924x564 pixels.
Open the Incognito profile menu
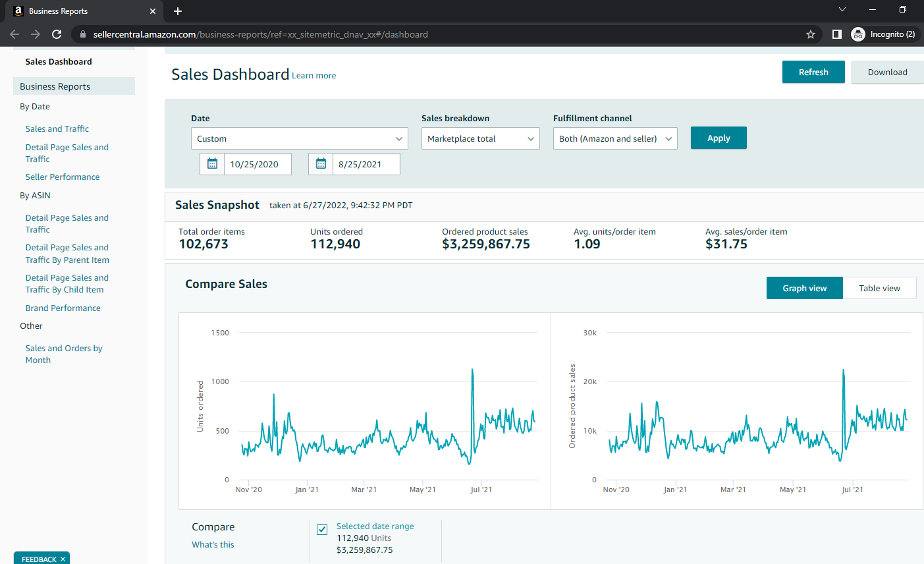(x=883, y=34)
